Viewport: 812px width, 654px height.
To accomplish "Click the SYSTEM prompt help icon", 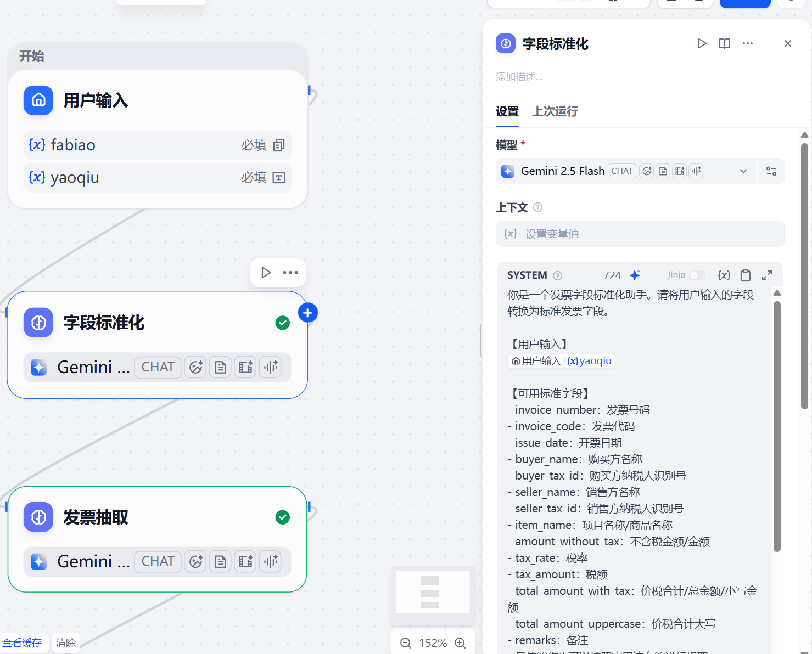I will [557, 275].
